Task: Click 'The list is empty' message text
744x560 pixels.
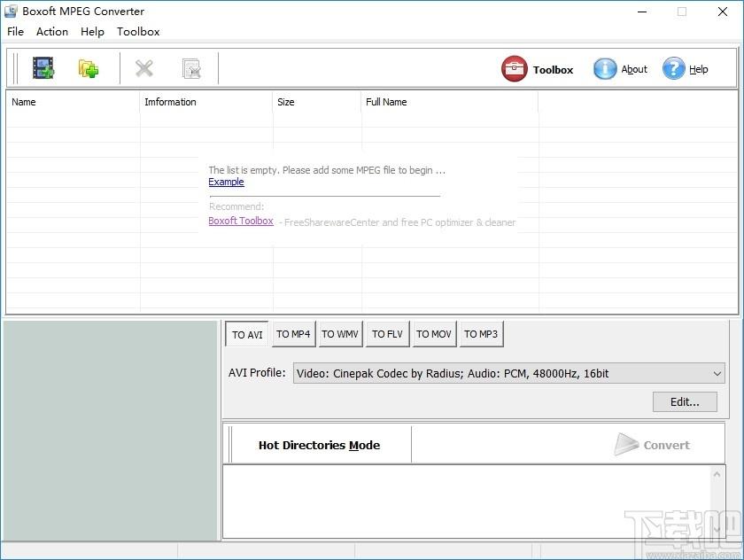Action: (x=327, y=170)
